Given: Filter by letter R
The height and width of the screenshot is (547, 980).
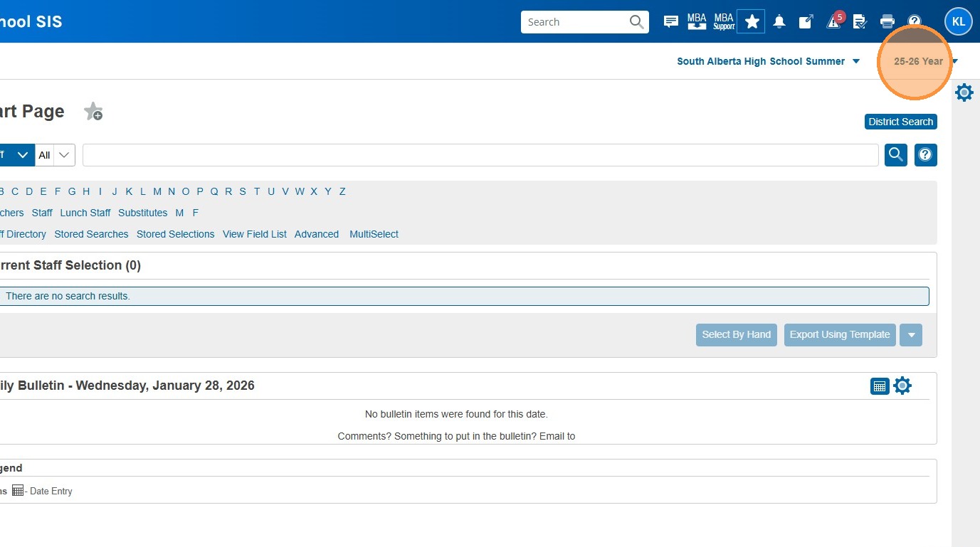Looking at the screenshot, I should point(228,191).
